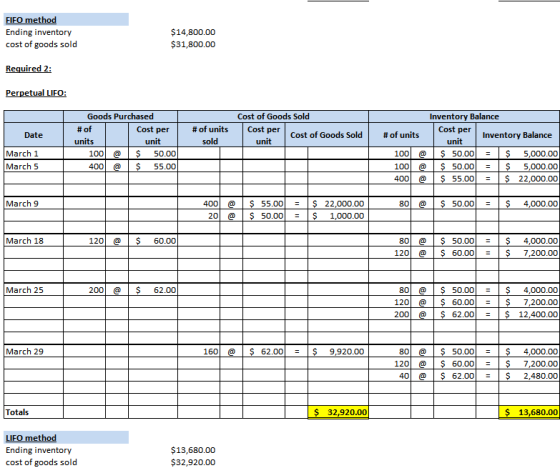Click March 25 purchase cost $62.00
Image resolution: width=560 pixels, height=468 pixels.
point(153,290)
